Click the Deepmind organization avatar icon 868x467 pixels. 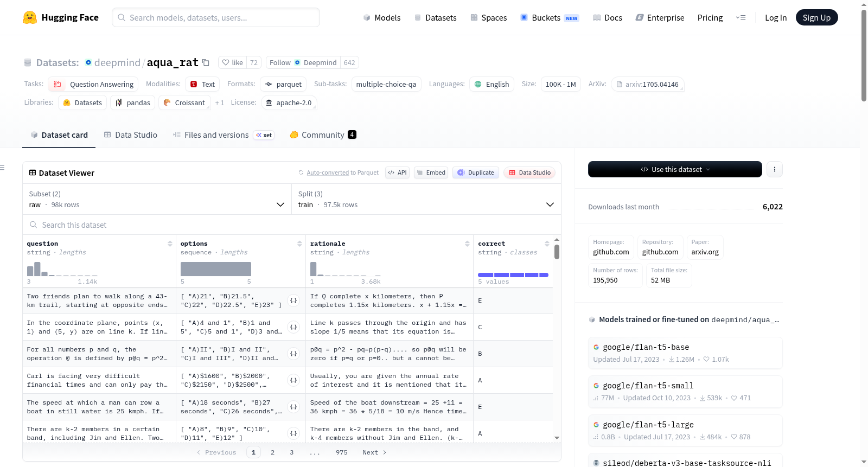(88, 62)
